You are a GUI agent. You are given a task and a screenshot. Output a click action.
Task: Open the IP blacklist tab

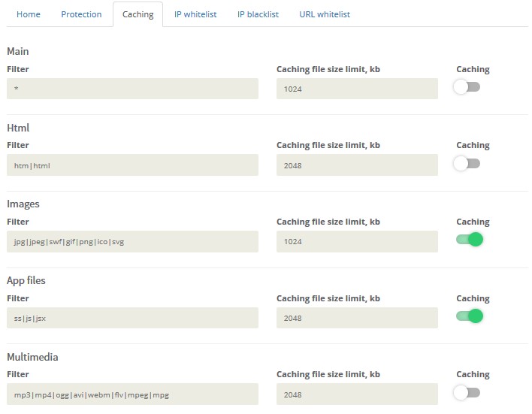(x=258, y=14)
